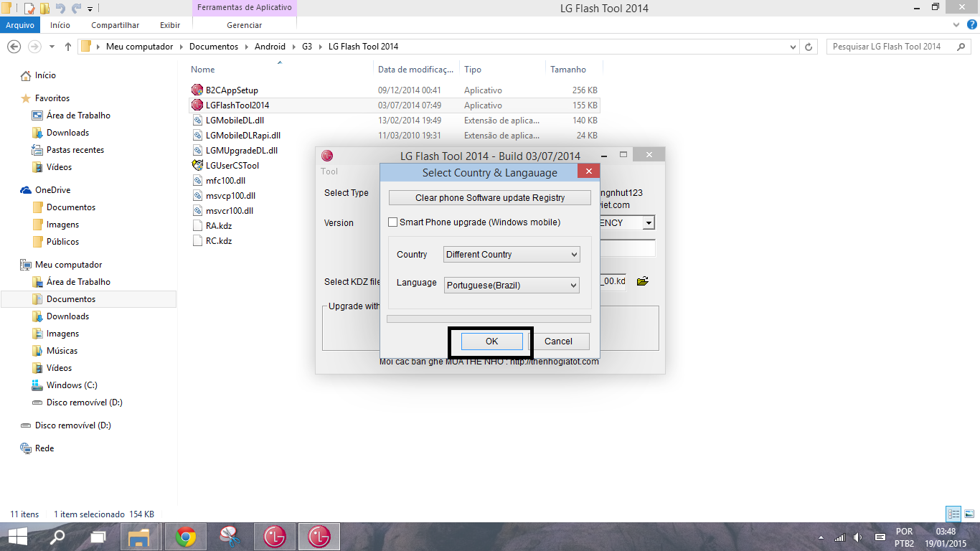Open Windows (C:) drive
The width and height of the screenshot is (980, 551).
72,385
